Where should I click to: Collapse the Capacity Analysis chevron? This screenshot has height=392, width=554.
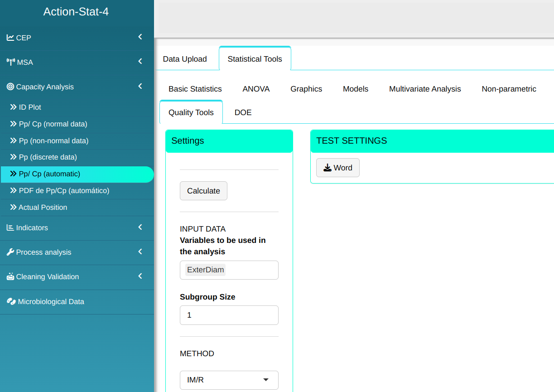[140, 86]
